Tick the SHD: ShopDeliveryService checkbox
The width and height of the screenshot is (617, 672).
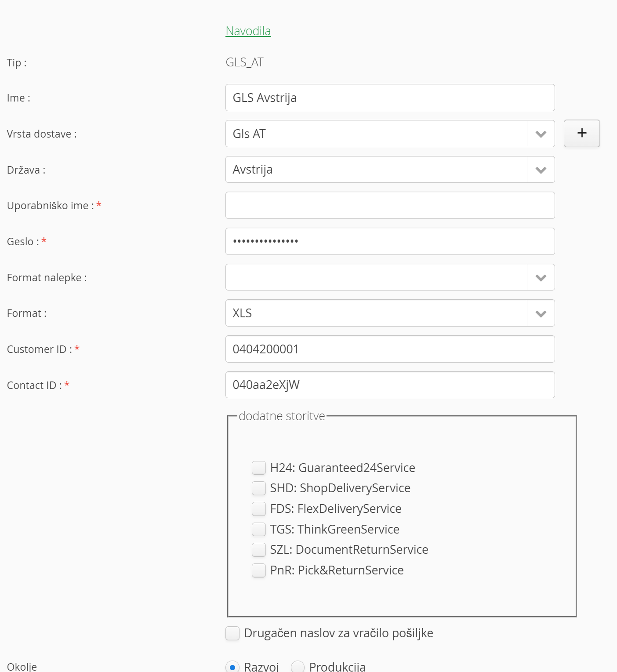coord(259,488)
